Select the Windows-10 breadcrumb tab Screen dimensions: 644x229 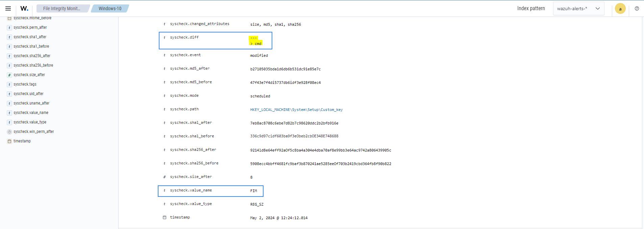click(x=110, y=8)
